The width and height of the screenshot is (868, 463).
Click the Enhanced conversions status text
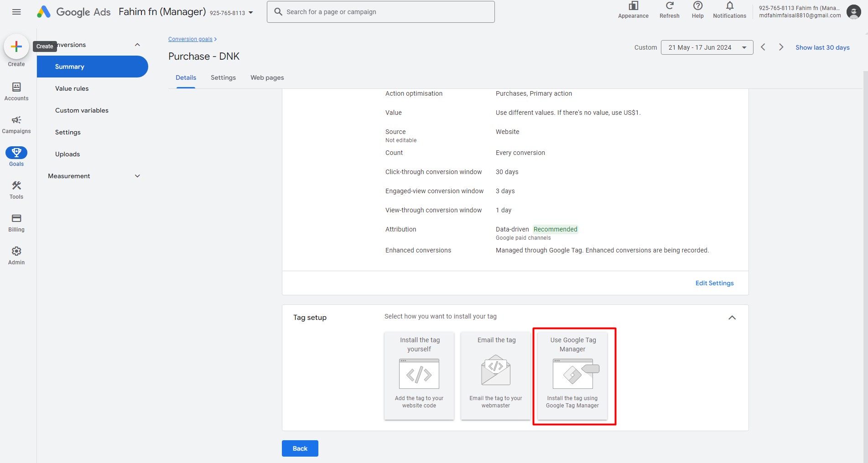[603, 250]
